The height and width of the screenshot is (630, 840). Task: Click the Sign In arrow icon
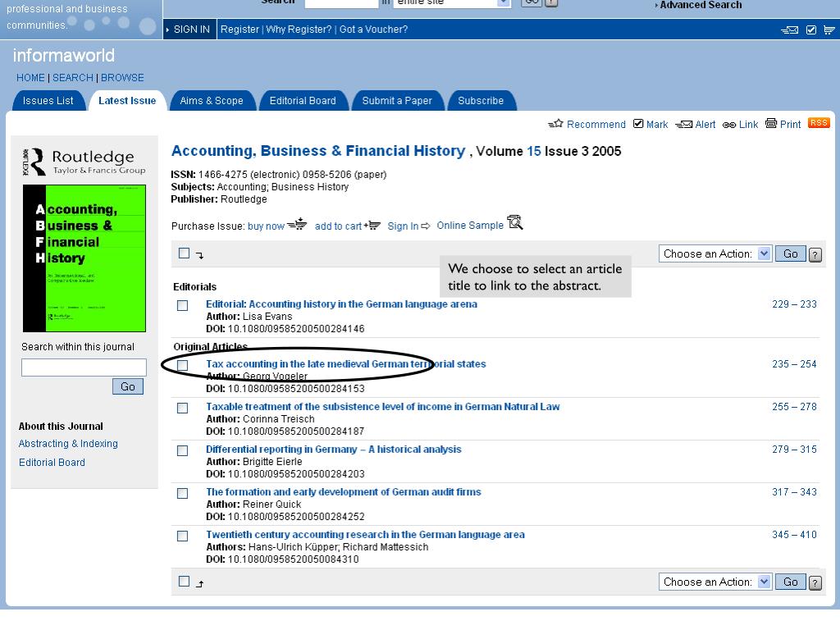point(426,226)
